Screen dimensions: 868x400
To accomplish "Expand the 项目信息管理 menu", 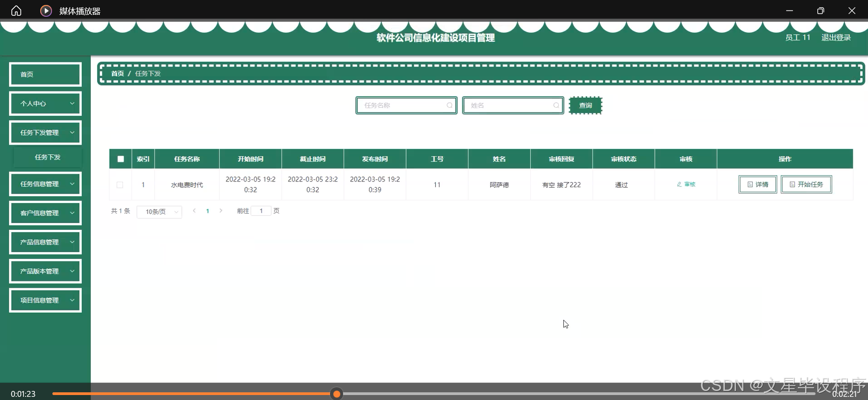I will (x=45, y=300).
